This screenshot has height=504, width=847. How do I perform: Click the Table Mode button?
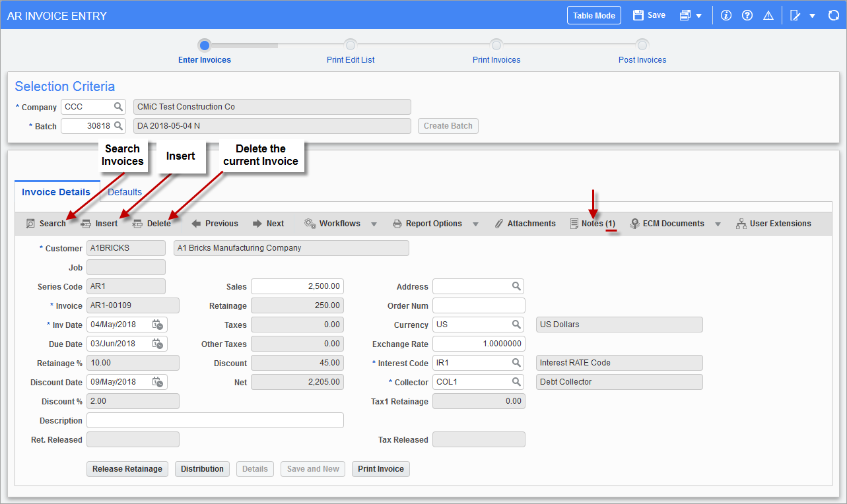tap(594, 15)
